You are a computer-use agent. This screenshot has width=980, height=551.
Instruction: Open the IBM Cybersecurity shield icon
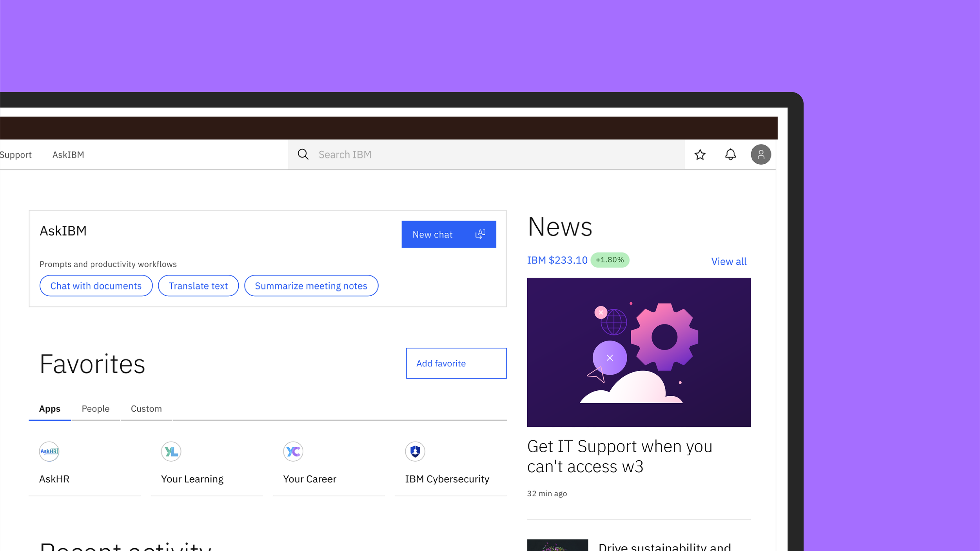point(415,451)
